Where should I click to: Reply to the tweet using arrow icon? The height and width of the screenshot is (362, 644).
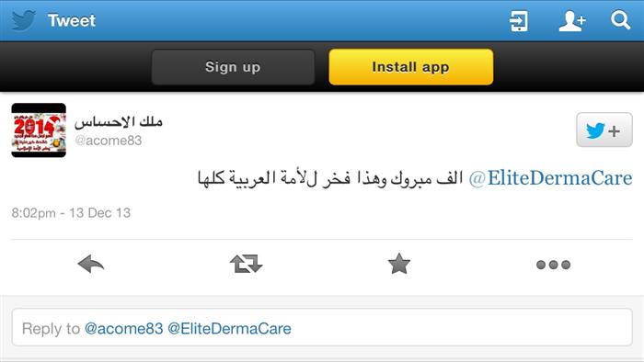tap(91, 264)
